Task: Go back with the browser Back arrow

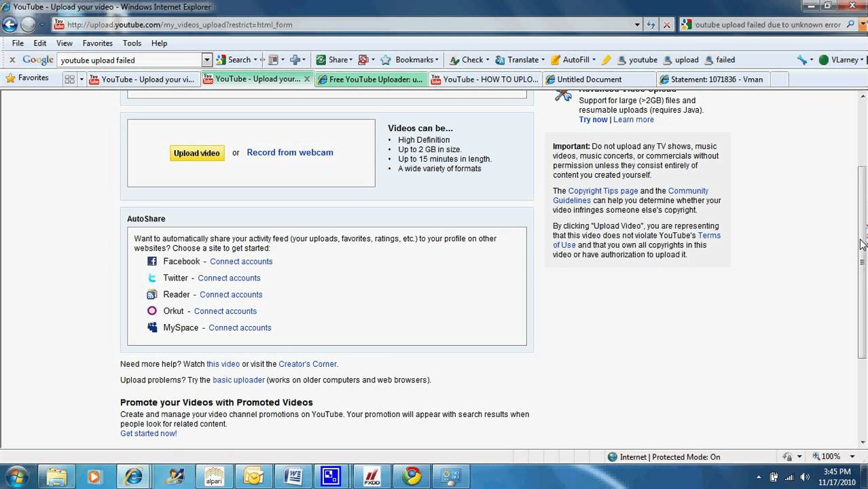Action: coord(10,25)
